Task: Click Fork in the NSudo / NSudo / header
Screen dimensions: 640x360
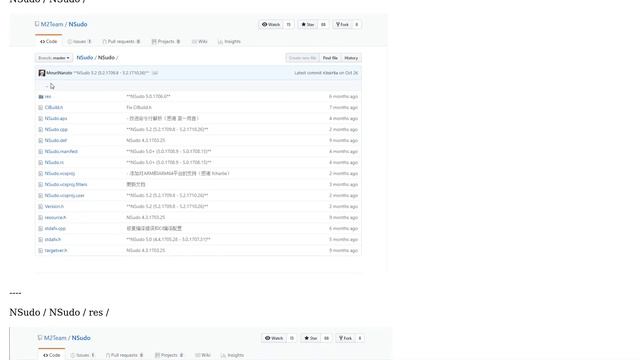Action: [x=342, y=24]
